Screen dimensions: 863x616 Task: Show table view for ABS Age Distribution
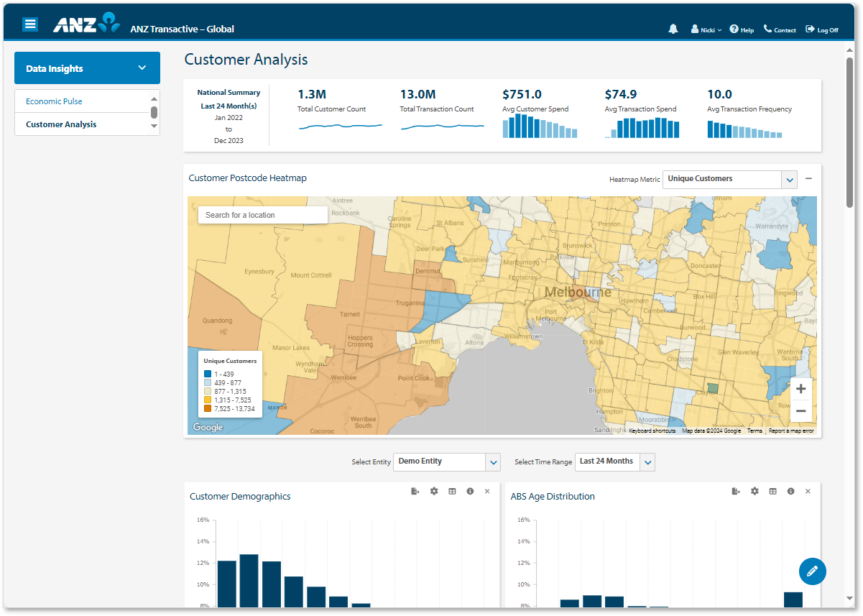pyautogui.click(x=772, y=491)
